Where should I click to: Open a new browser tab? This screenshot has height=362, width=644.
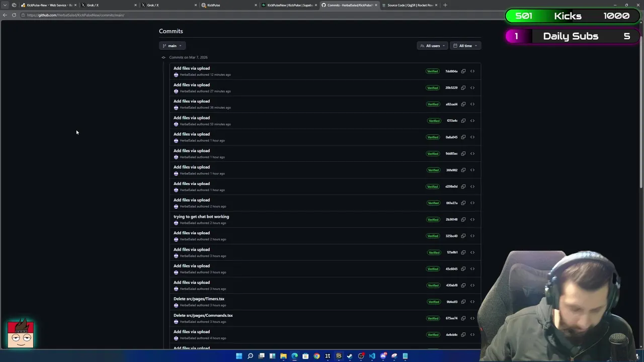[445, 5]
